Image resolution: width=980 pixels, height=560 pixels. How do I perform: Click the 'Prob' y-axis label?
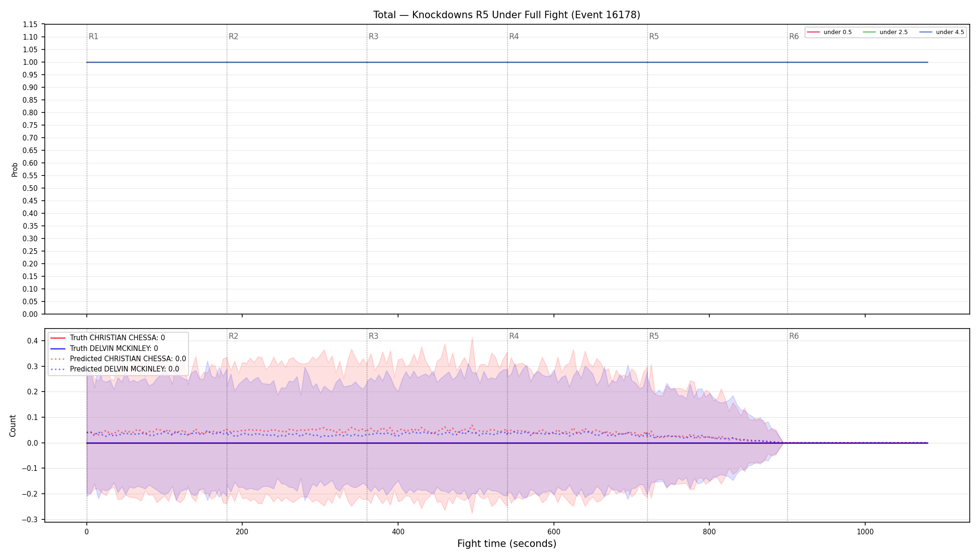(14, 169)
